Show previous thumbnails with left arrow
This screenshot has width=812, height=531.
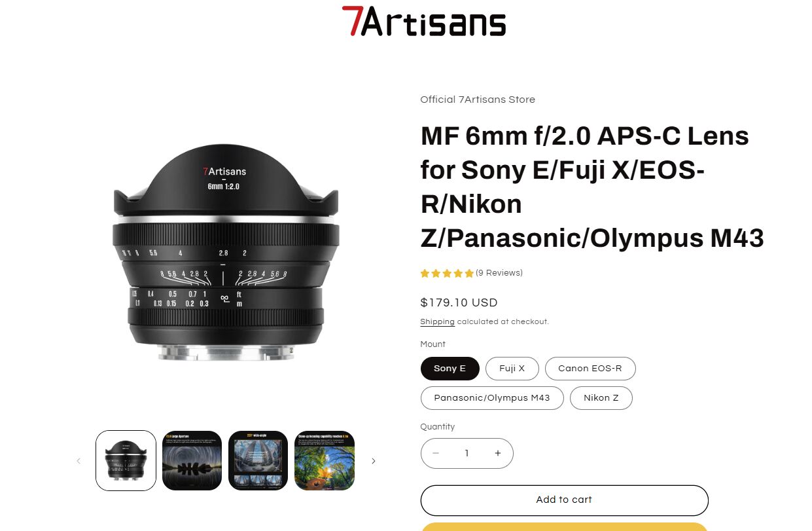79,461
